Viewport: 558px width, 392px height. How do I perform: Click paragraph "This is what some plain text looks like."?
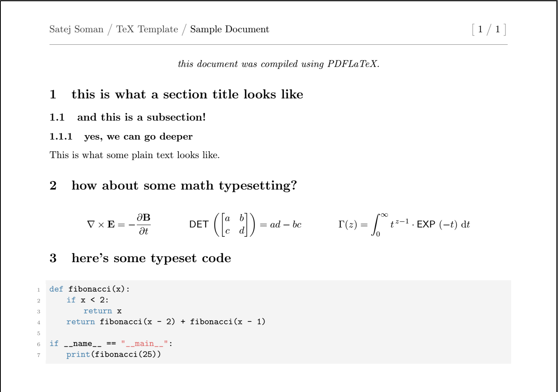tap(134, 155)
